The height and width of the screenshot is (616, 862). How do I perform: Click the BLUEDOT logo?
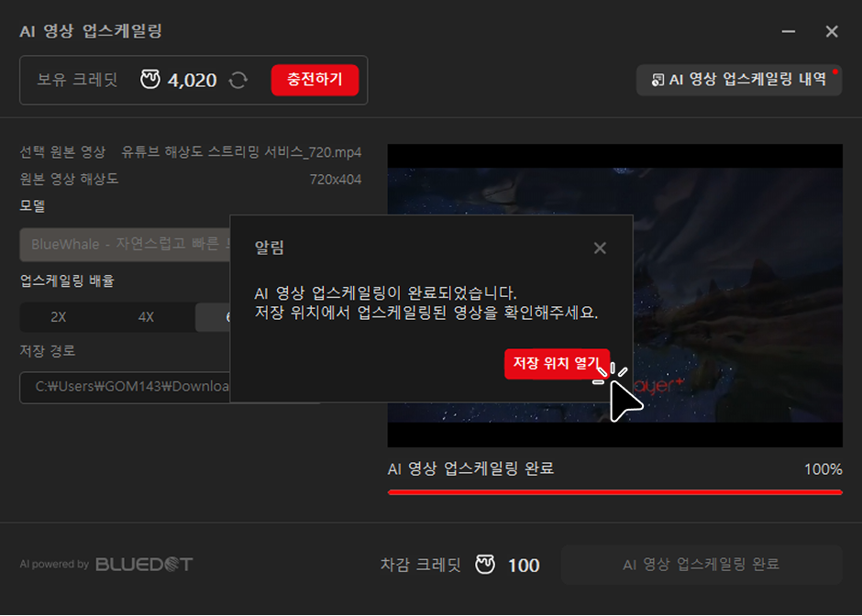[x=144, y=564]
